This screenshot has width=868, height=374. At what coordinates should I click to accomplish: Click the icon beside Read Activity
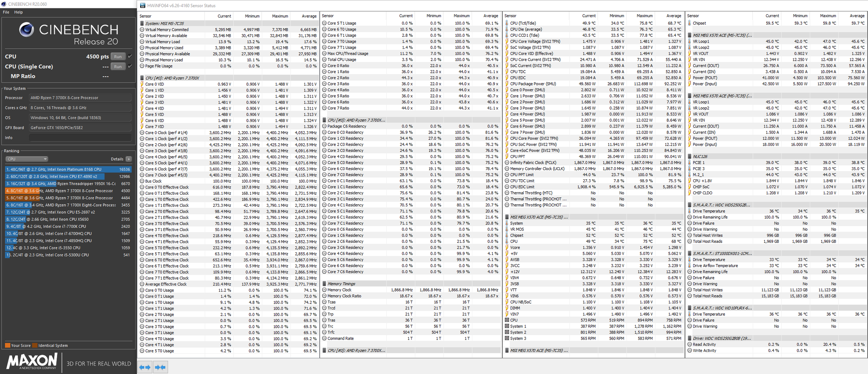coord(690,345)
